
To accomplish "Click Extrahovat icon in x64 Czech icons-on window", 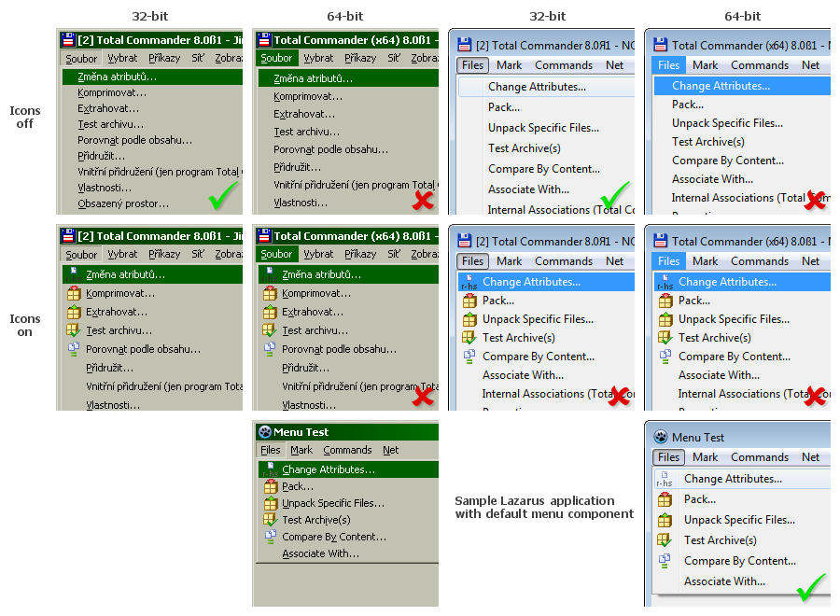I will tap(270, 313).
